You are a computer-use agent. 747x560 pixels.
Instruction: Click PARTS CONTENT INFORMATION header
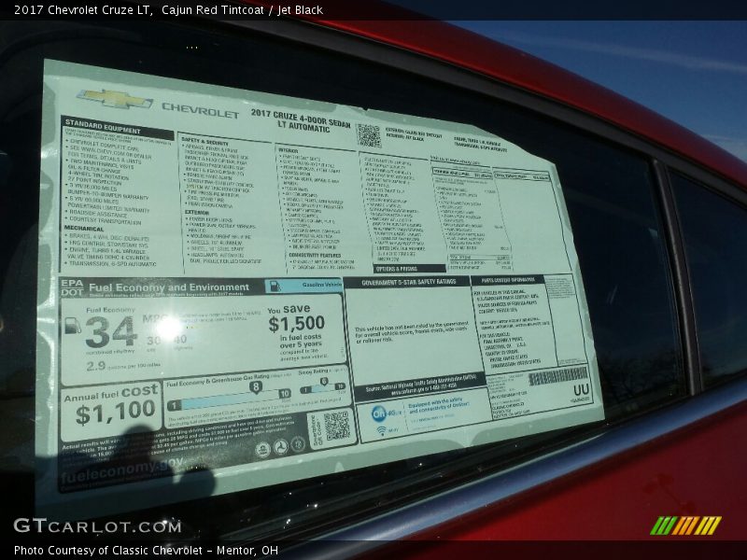(508, 280)
